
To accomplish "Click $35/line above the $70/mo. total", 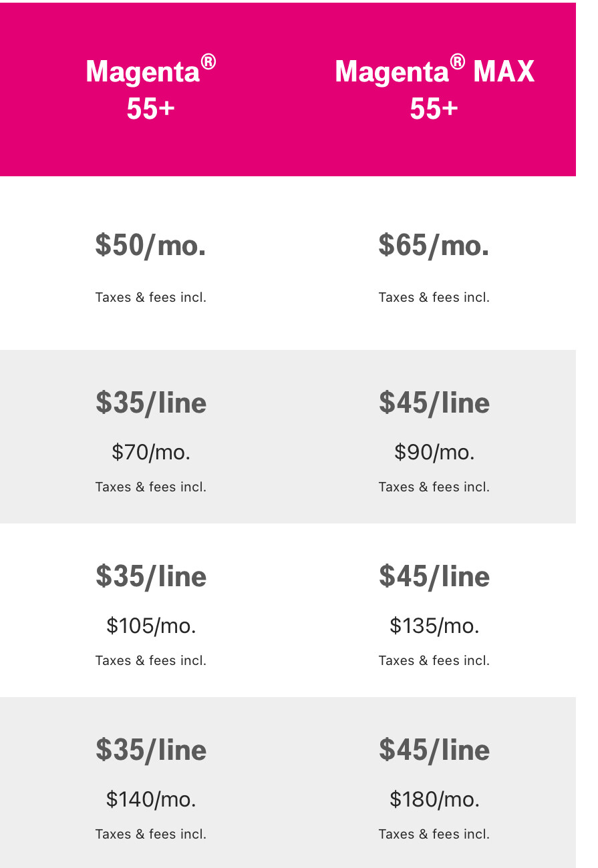I will [x=151, y=403].
